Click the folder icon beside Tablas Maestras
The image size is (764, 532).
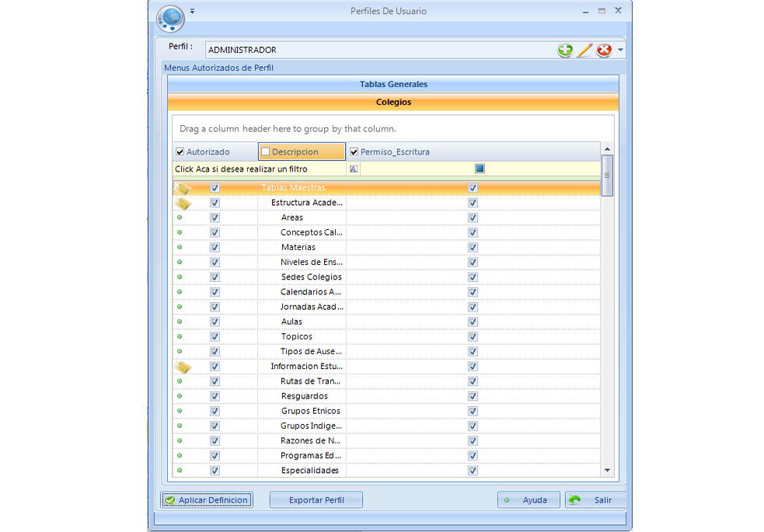click(183, 188)
